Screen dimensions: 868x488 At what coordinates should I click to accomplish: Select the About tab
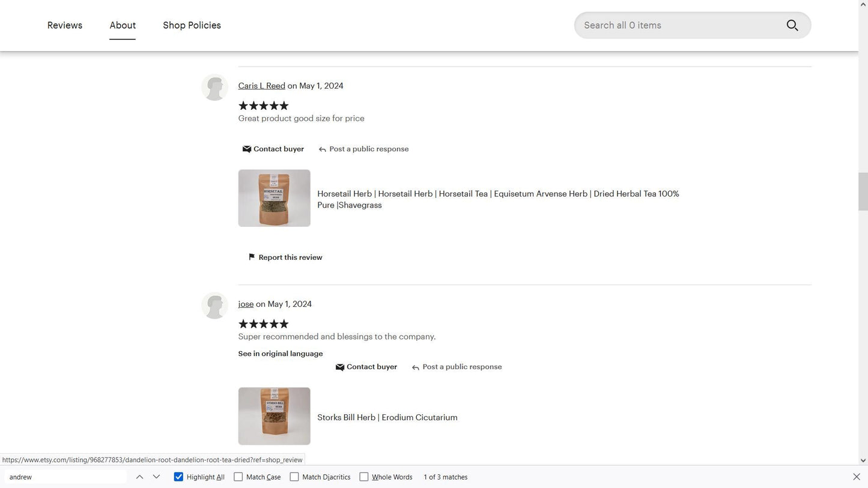(x=123, y=25)
